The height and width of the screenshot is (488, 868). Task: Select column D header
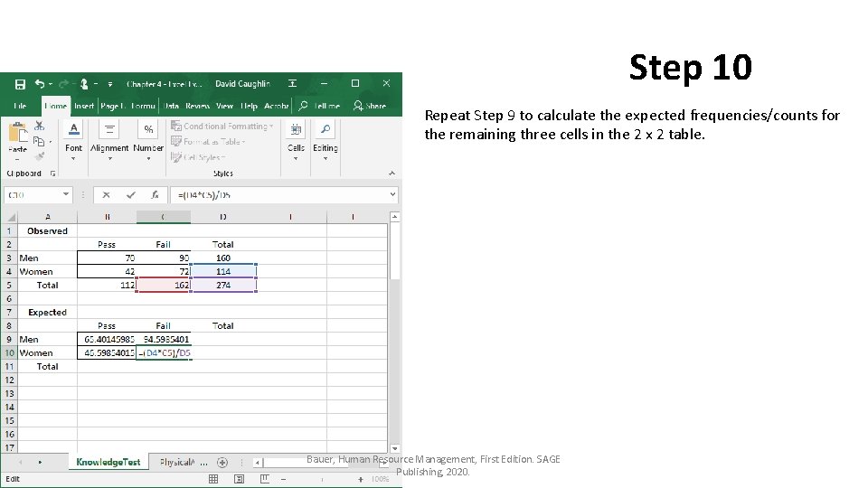click(x=223, y=217)
